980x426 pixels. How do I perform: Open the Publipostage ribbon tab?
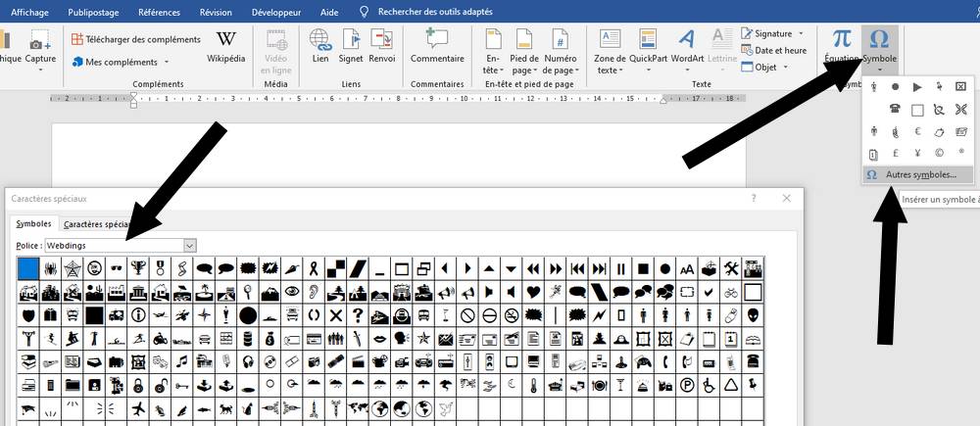pyautogui.click(x=96, y=12)
